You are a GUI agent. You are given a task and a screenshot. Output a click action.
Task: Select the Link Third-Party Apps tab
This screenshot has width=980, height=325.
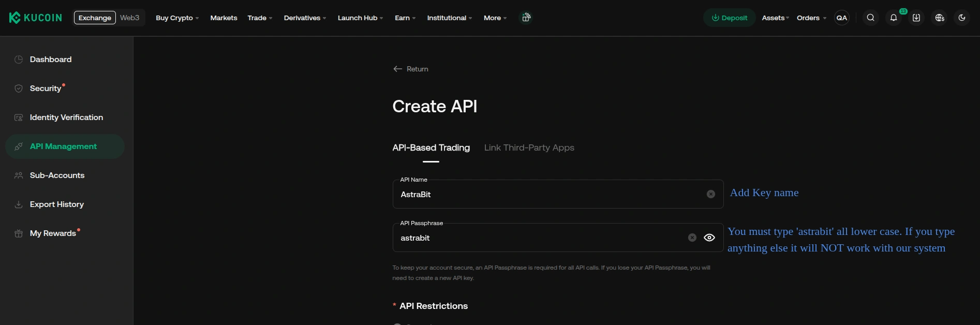529,148
